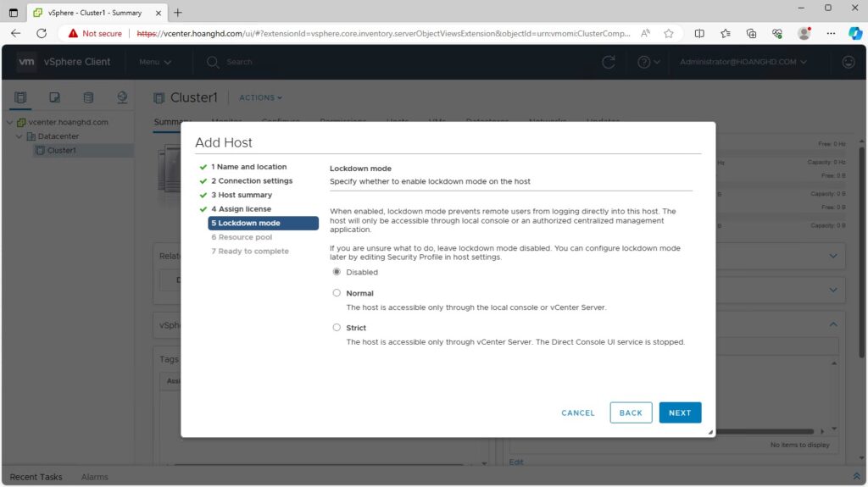Click the Edit link in the background panel
This screenshot has width=868, height=487.
coord(516,462)
